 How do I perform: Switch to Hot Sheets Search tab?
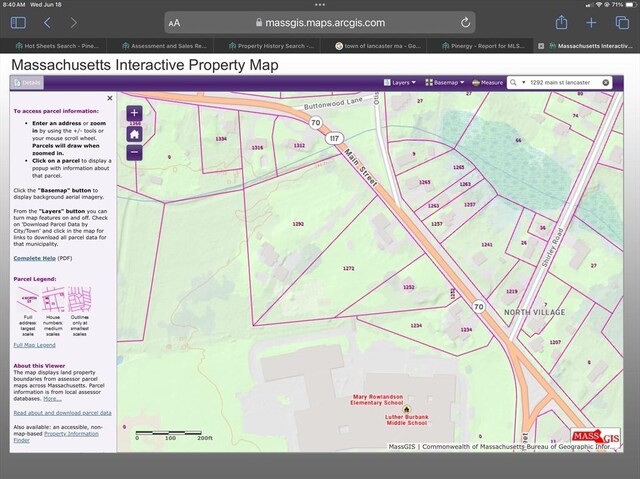pos(57,46)
